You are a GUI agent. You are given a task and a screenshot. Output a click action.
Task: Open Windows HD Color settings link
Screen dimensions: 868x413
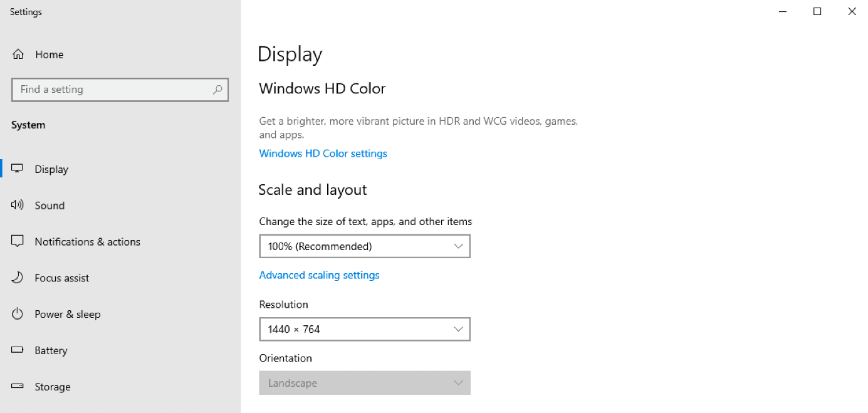point(323,154)
